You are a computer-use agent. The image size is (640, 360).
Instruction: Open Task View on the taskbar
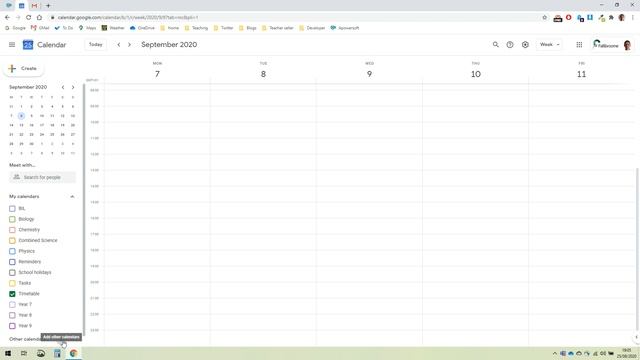tap(24, 353)
